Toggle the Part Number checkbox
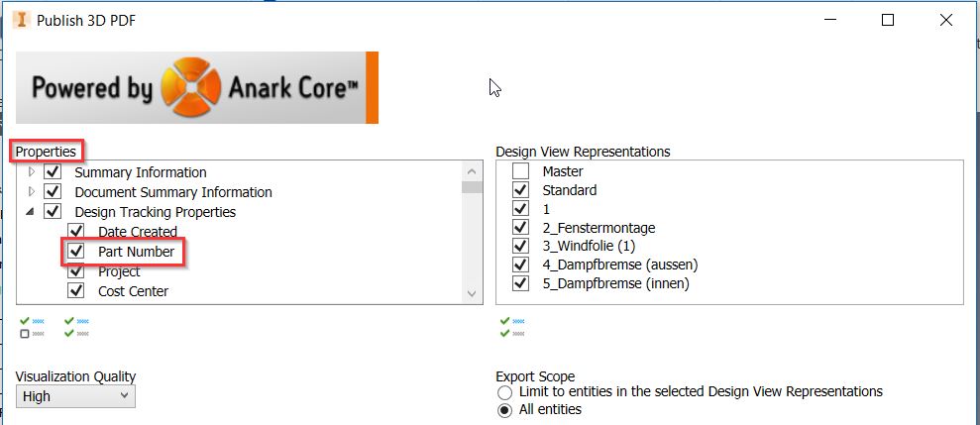This screenshot has height=425, width=980. coord(76,252)
